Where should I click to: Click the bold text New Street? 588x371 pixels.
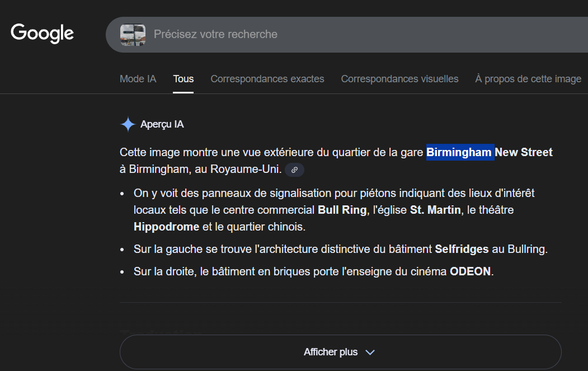(524, 152)
